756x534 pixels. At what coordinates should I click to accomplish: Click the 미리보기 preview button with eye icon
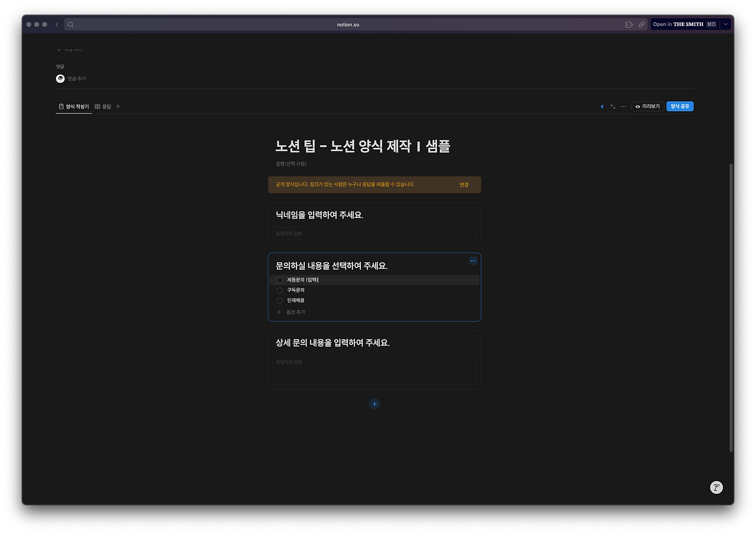pos(647,106)
